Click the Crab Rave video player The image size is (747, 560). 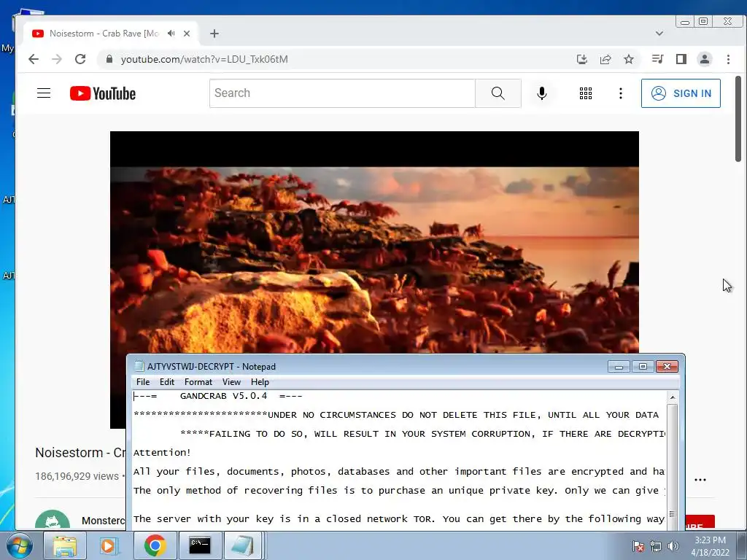[374, 242]
